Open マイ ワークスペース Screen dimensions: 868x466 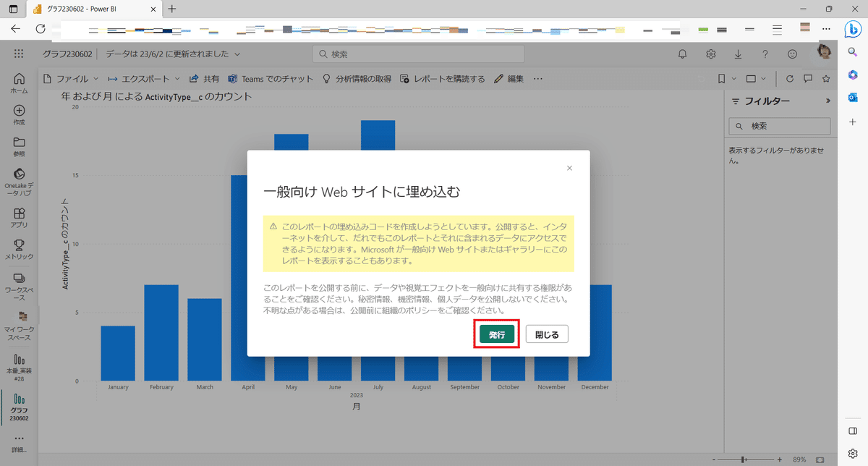[x=19, y=326]
